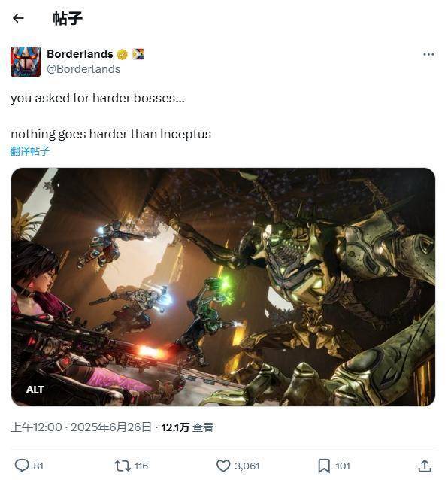
Task: Open the share upload icon
Action: 425,466
